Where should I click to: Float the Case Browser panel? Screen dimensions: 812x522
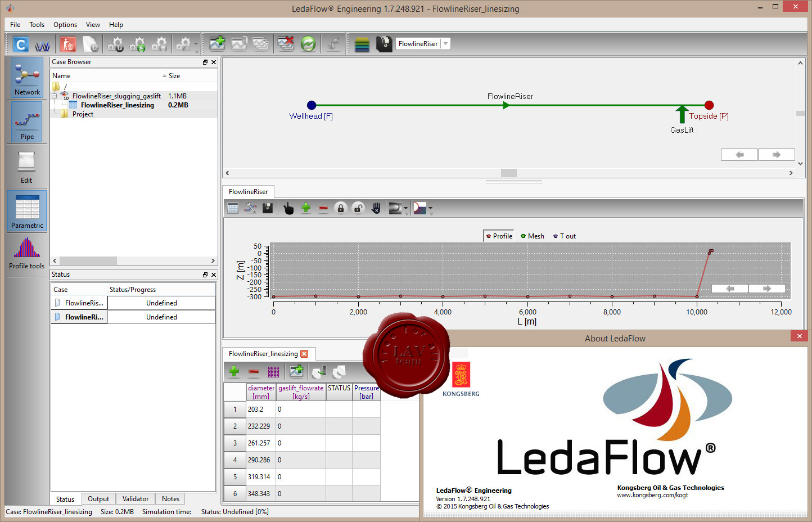[x=205, y=62]
